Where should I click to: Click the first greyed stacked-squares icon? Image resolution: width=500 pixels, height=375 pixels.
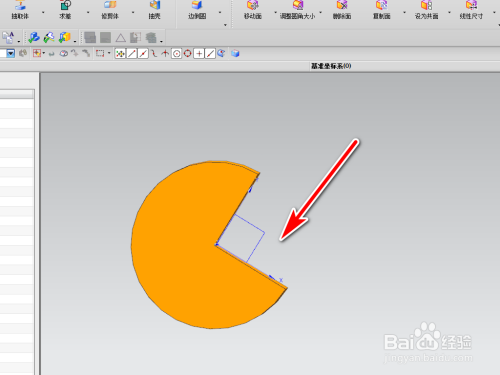90,38
